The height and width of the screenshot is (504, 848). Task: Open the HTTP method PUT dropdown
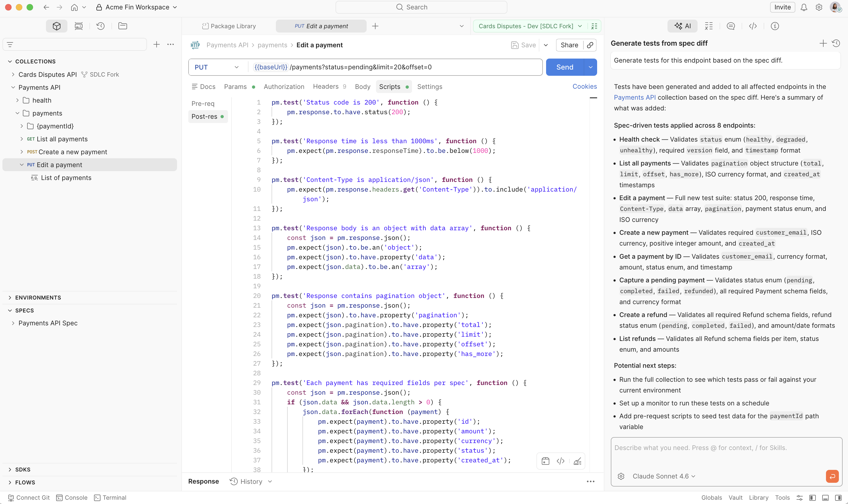pos(216,67)
